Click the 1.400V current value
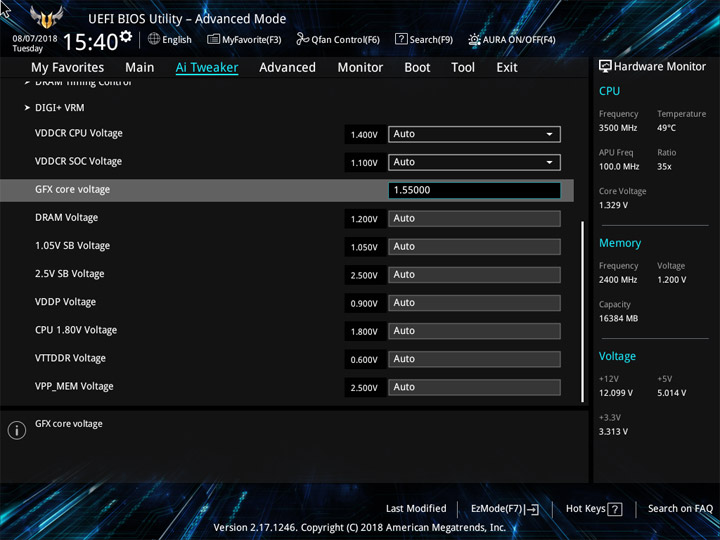Image resolution: width=720 pixels, height=540 pixels. click(x=364, y=135)
